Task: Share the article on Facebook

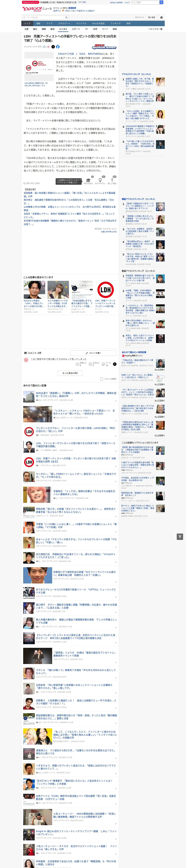Action: (58, 47)
